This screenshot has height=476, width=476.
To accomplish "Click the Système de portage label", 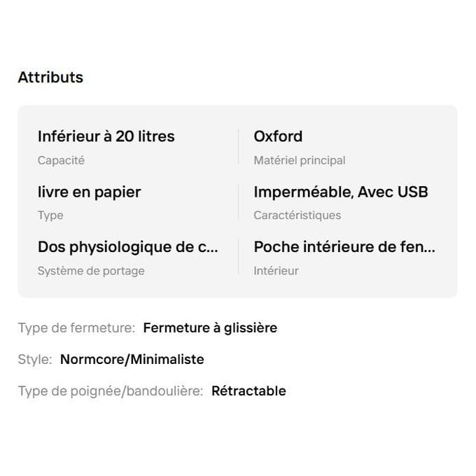I will click(x=91, y=271).
